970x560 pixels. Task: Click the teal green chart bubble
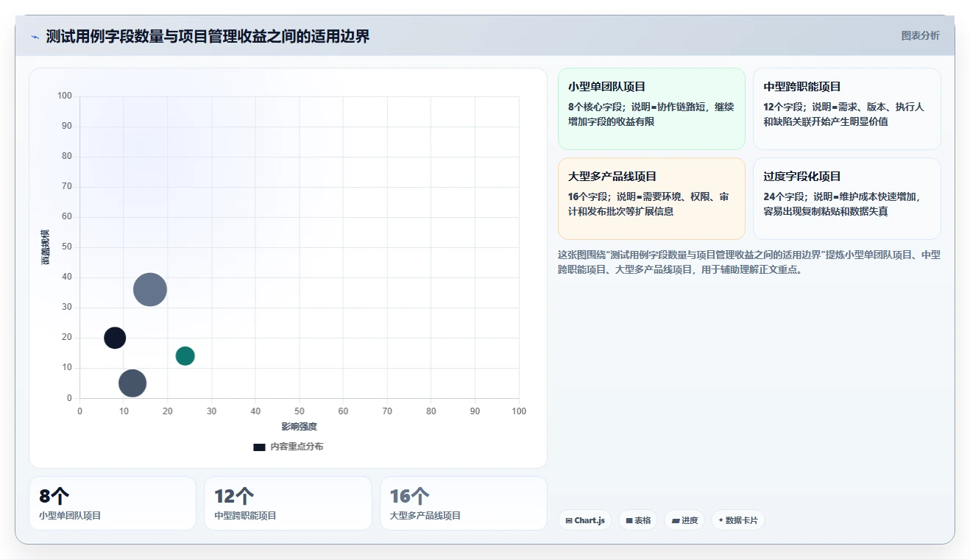(x=185, y=356)
